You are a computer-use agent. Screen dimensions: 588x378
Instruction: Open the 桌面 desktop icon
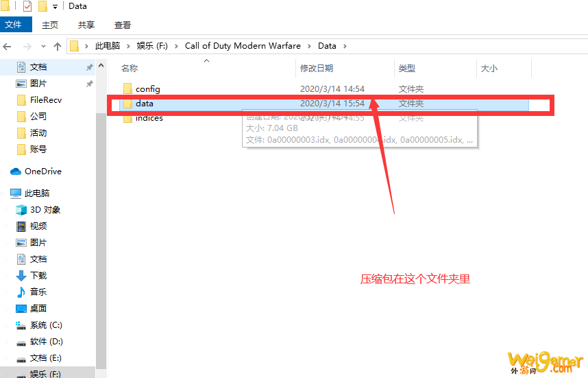21,309
